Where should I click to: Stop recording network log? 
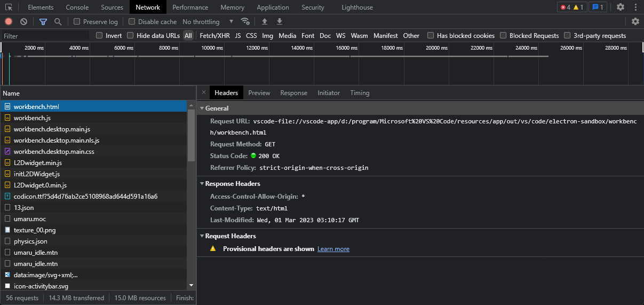[9, 21]
